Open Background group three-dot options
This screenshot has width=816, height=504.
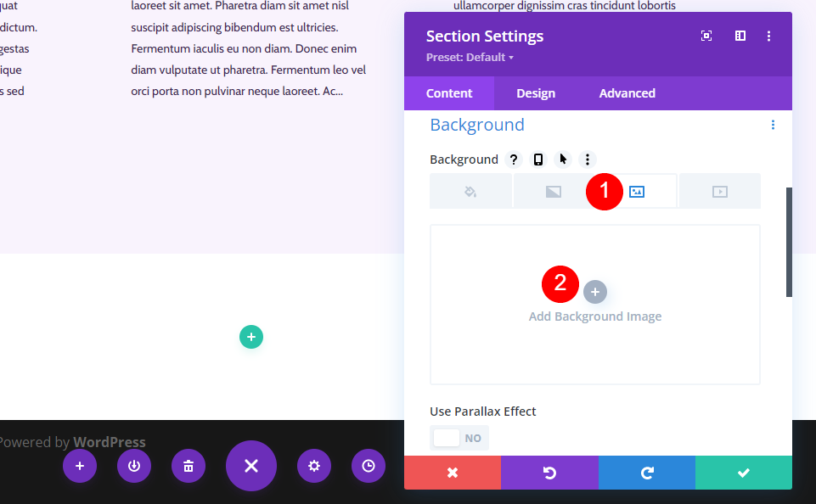point(773,125)
